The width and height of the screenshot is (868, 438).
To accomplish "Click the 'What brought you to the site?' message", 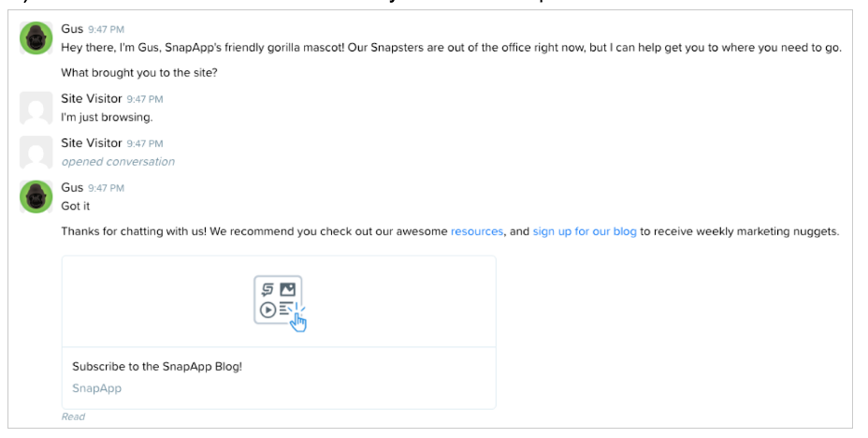I will pyautogui.click(x=139, y=73).
